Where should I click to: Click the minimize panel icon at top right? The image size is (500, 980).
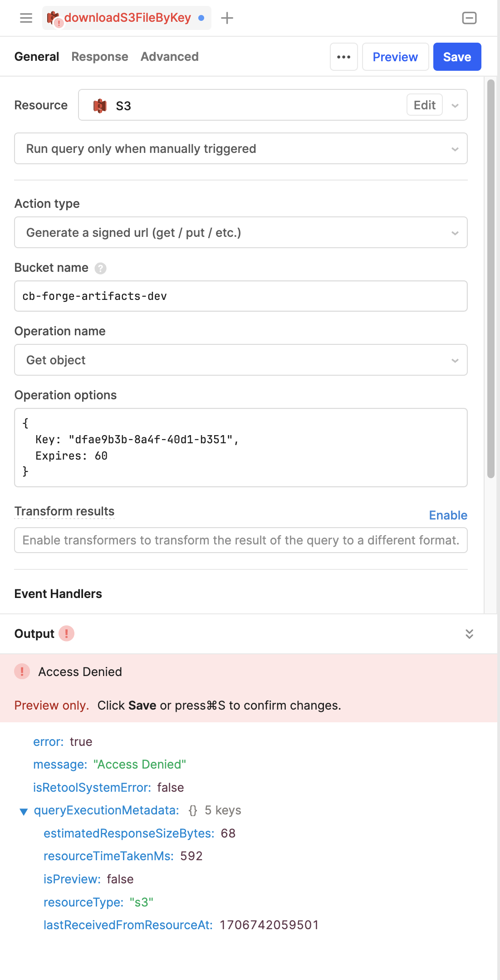469,18
